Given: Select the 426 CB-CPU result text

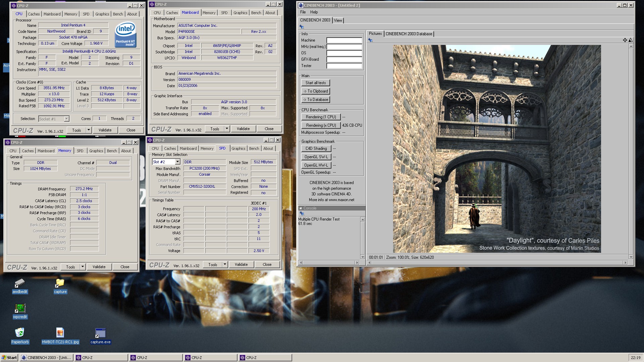Looking at the screenshot, I should [352, 125].
